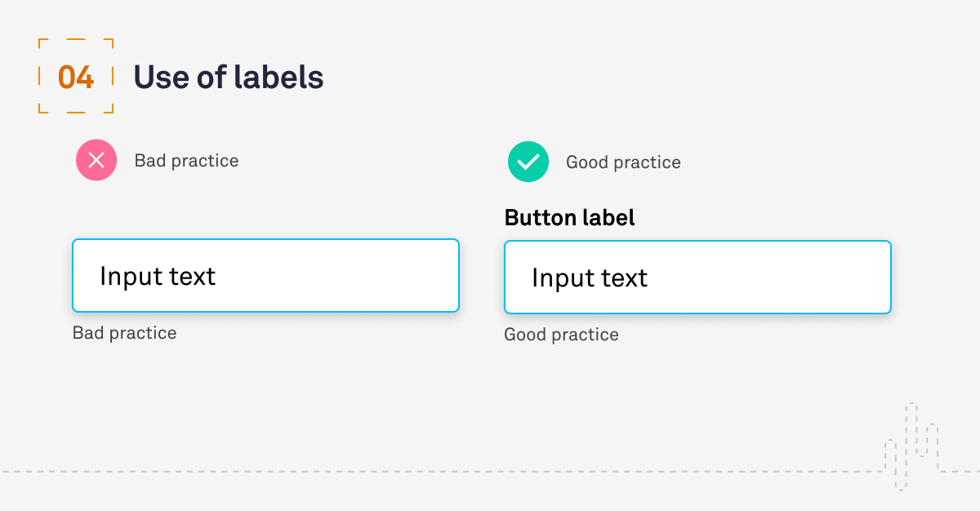Click Bad practice text beside pink icon

click(186, 161)
